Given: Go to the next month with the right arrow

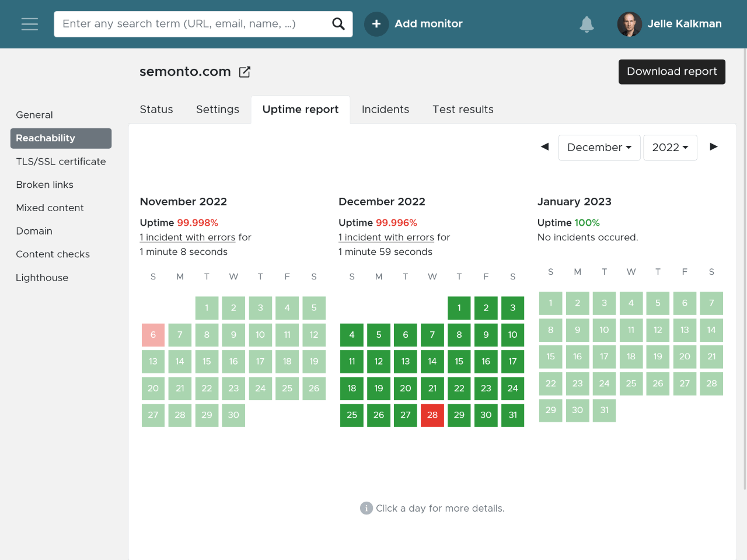Looking at the screenshot, I should pyautogui.click(x=713, y=146).
